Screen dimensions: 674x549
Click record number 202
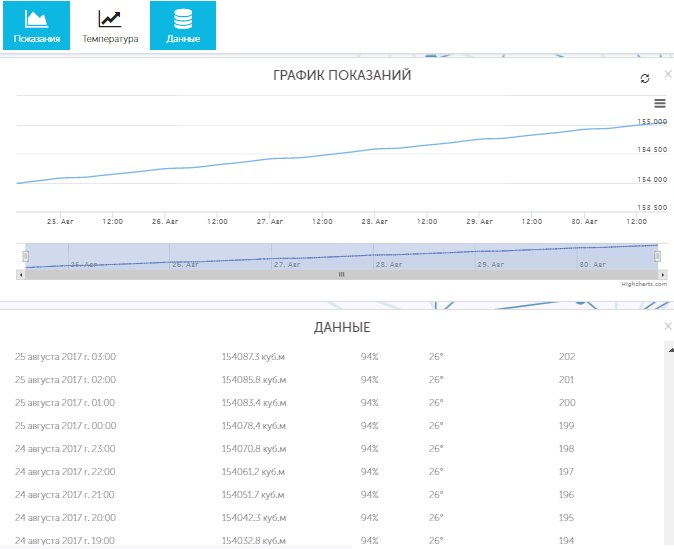567,357
